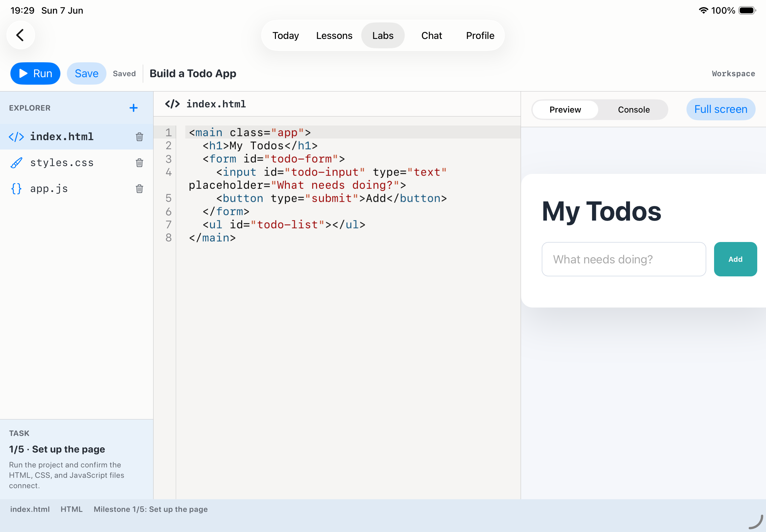This screenshot has width=766, height=532.
Task: Click the 'Saved' status text
Action: tap(124, 74)
